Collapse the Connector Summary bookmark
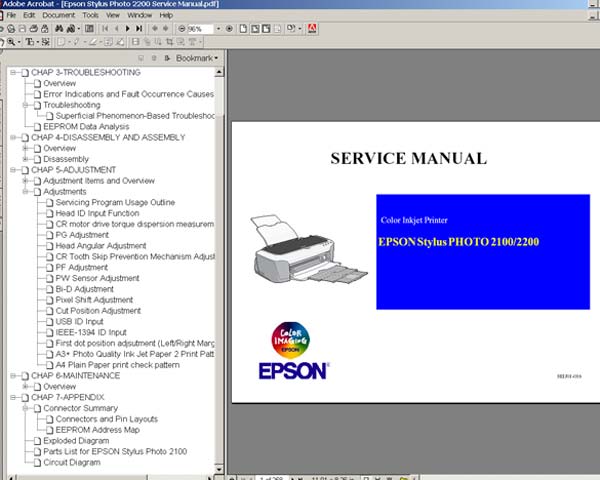 pyautogui.click(x=25, y=408)
